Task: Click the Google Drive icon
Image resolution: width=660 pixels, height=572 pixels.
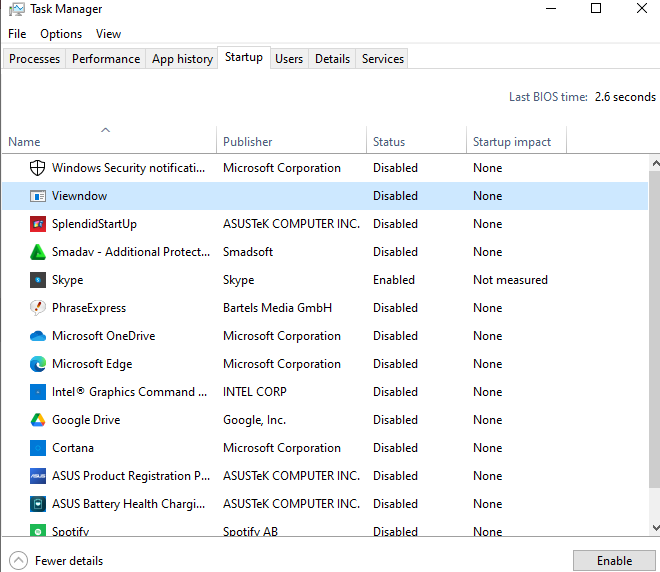Action: [x=37, y=420]
